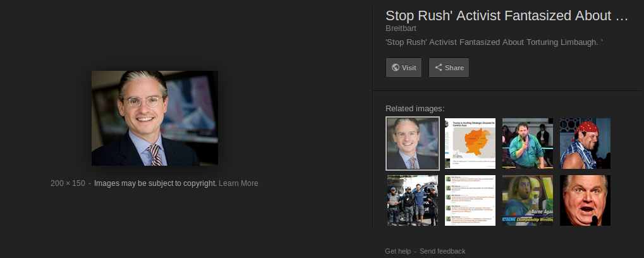Screen dimensions: 644x258
Task: Select the thumbnail of man wearing red bandana
Action: [x=585, y=144]
